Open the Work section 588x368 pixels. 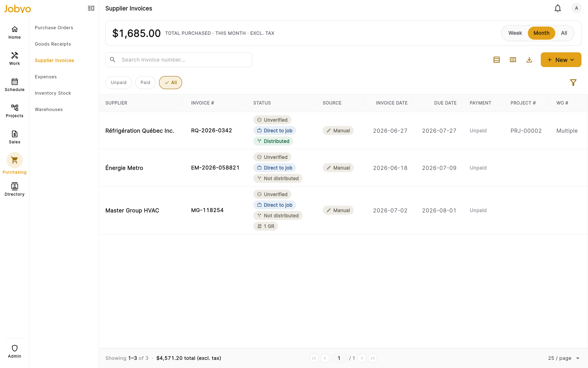[x=14, y=59]
